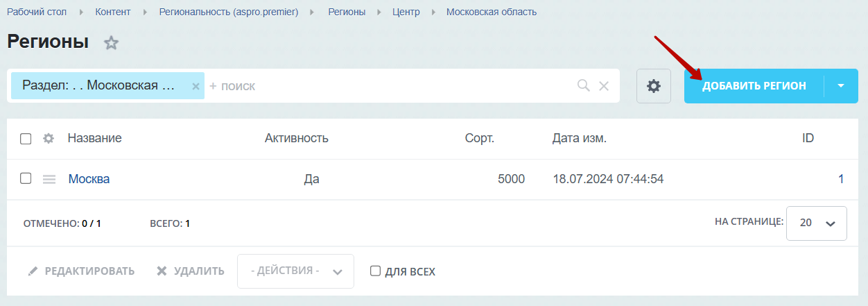868x306 pixels.
Task: Select the Москва row checkbox
Action: pyautogui.click(x=26, y=178)
